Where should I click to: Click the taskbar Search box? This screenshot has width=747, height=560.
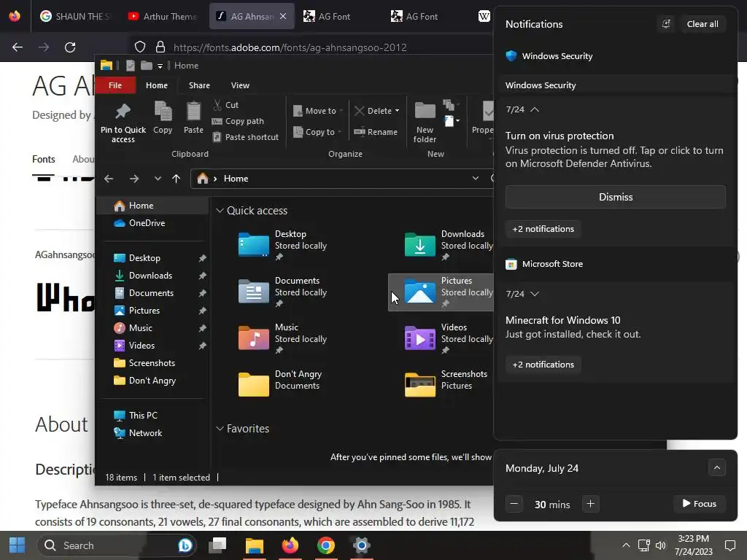click(x=117, y=545)
